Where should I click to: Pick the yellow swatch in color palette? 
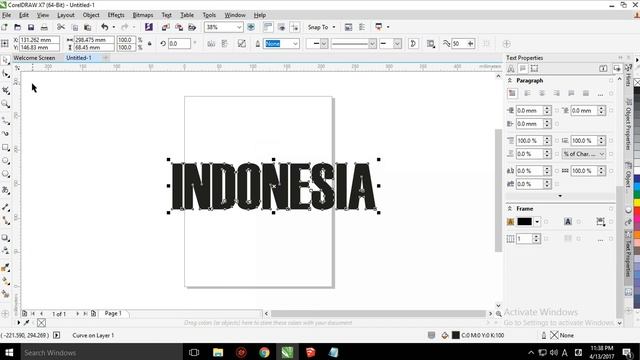(x=636, y=202)
